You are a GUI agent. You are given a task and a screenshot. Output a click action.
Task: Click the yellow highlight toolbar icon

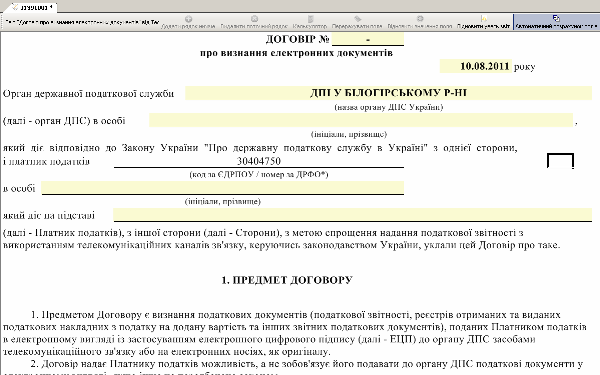tap(484, 18)
